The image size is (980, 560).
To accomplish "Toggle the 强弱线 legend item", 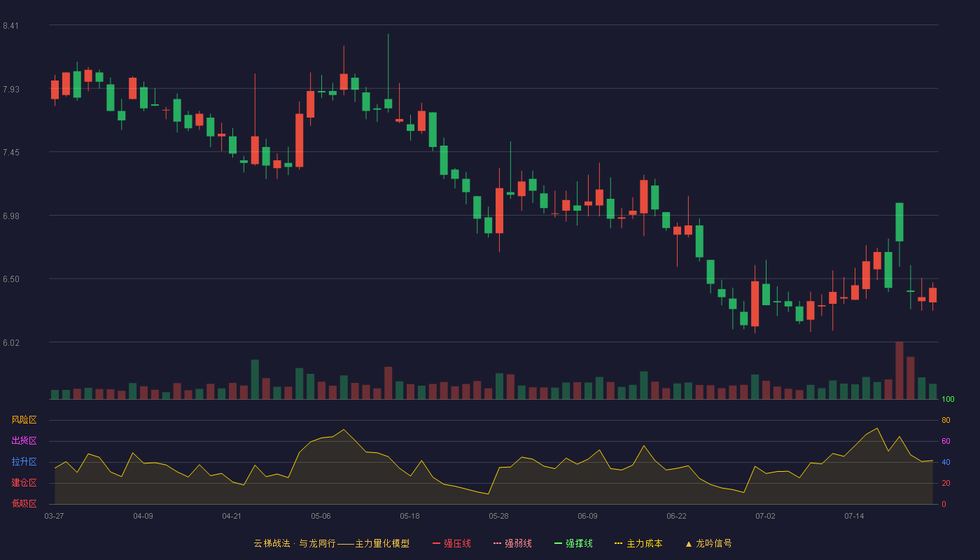I will coord(512,543).
